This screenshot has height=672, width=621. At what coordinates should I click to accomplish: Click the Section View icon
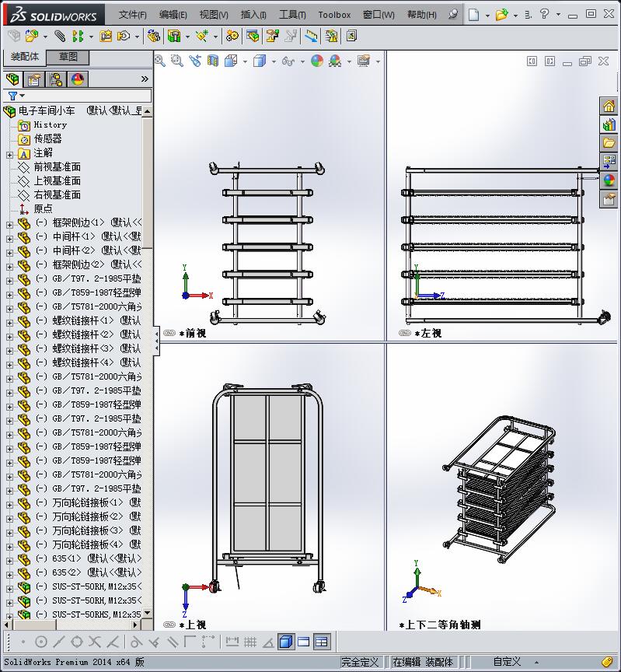[x=212, y=61]
